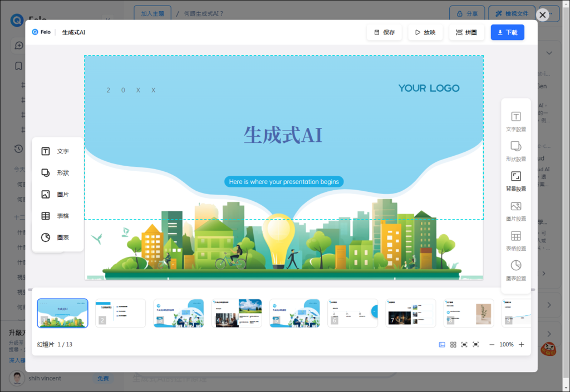Switch to filmstrip list view
The height and width of the screenshot is (392, 570).
[x=442, y=344]
